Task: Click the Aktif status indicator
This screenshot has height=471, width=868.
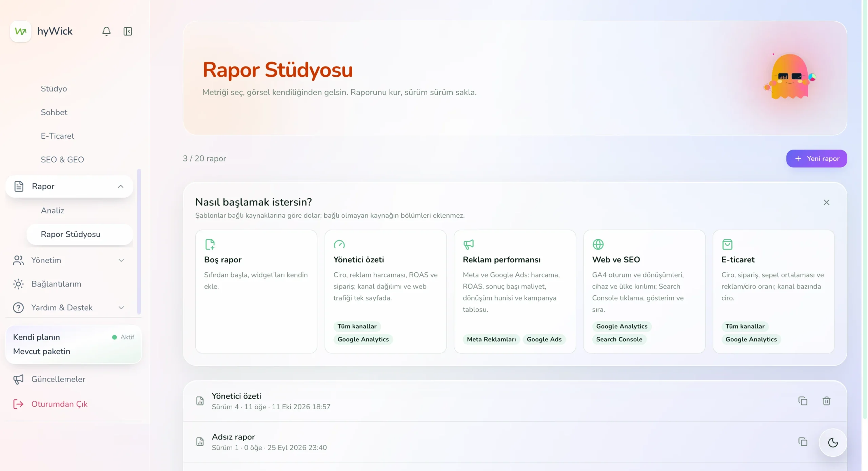Action: click(123, 337)
